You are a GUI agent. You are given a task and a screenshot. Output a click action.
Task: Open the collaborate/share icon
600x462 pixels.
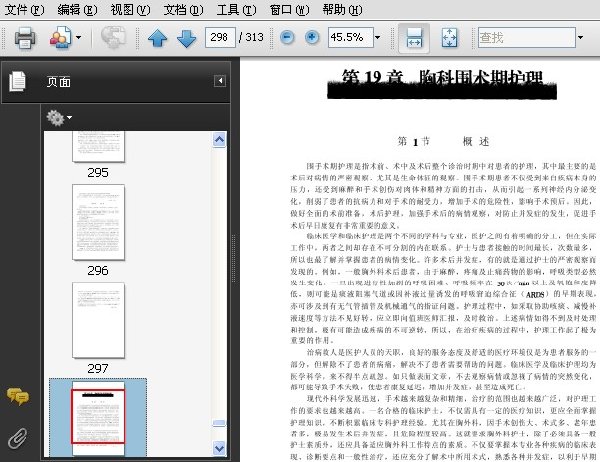(60, 37)
